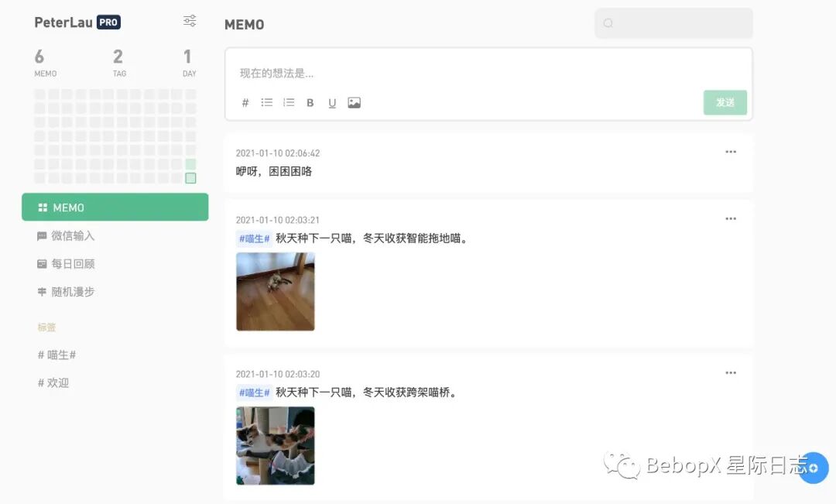Toggle bold formatting in the memo editor
Image resolution: width=836 pixels, height=504 pixels.
pyautogui.click(x=310, y=103)
